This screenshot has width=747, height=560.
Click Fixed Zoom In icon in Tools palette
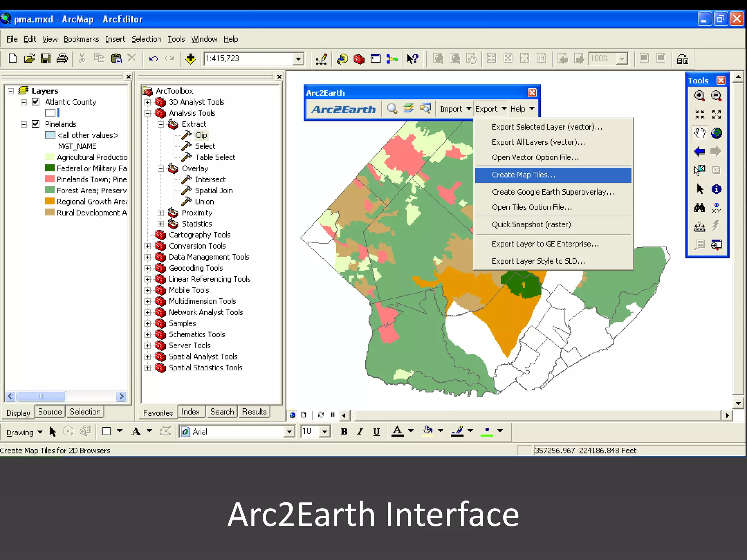click(699, 114)
